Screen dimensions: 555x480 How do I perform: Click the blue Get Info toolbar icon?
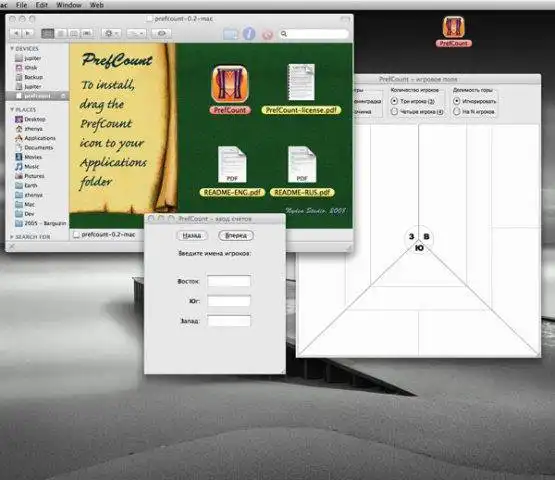click(x=249, y=34)
